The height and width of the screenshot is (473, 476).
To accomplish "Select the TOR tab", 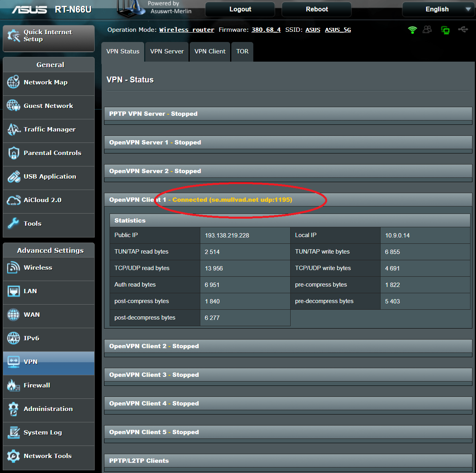I will coord(242,51).
